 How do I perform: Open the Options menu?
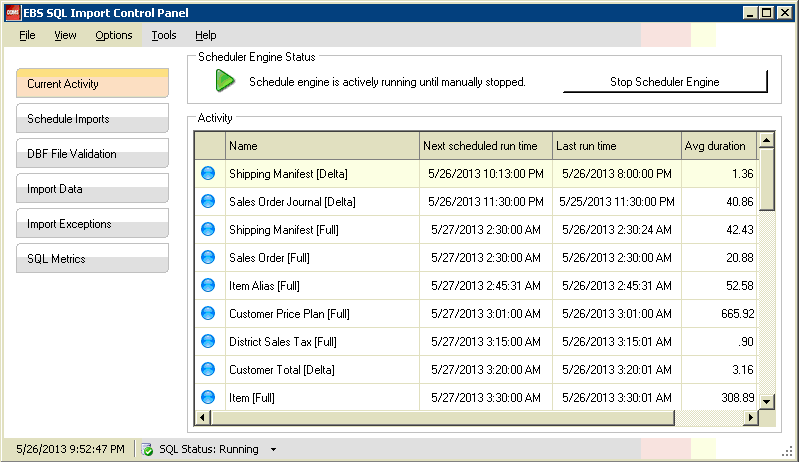click(x=114, y=35)
